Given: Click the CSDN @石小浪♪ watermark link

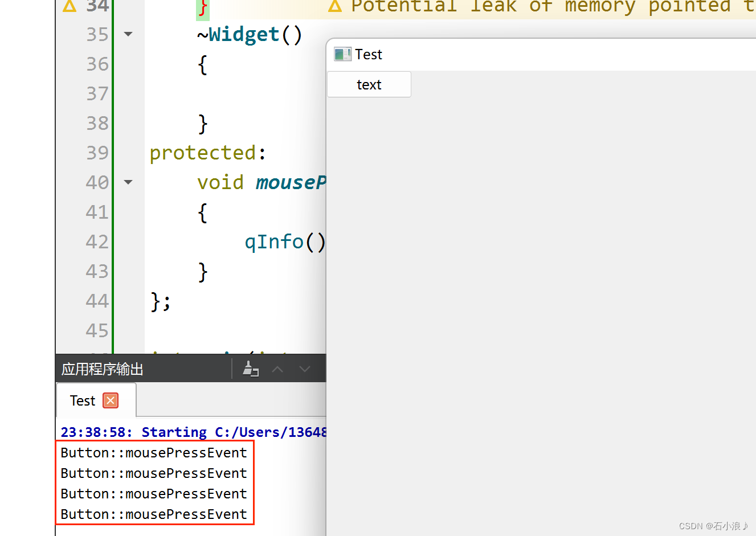Looking at the screenshot, I should [x=713, y=526].
